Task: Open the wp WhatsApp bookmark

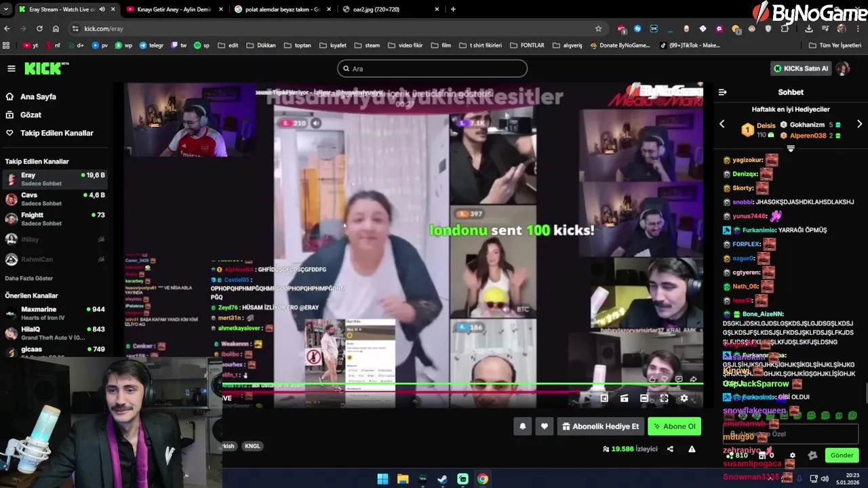Action: pyautogui.click(x=123, y=45)
